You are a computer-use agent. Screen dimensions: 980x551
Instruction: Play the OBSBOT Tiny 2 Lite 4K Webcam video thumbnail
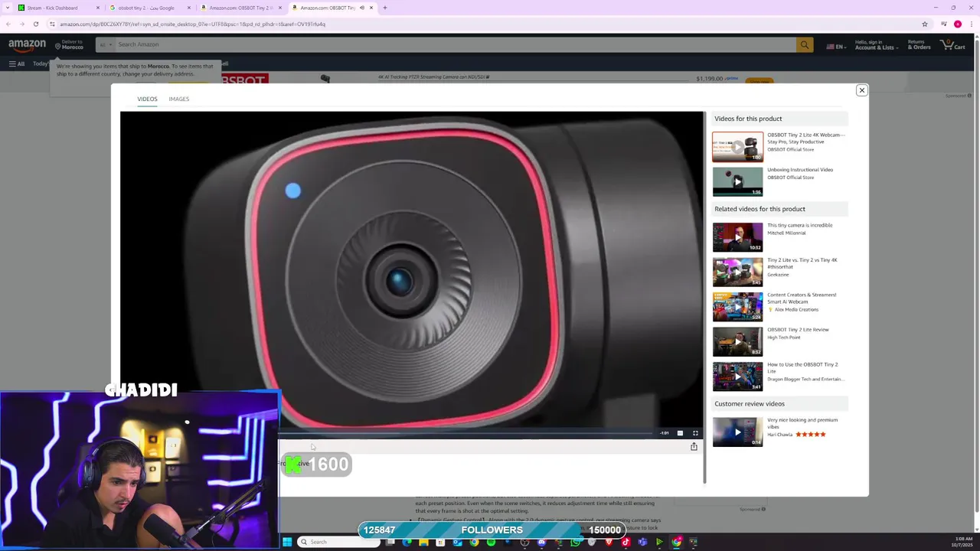pos(737,146)
